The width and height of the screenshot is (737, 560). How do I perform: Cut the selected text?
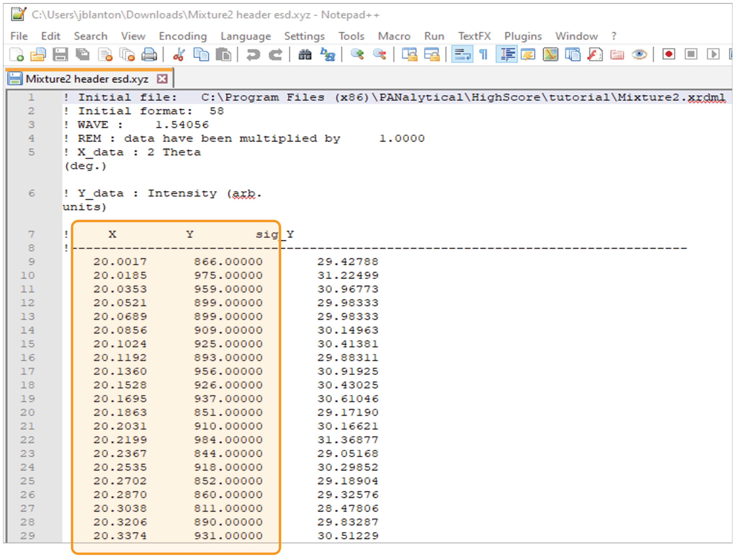click(x=179, y=55)
